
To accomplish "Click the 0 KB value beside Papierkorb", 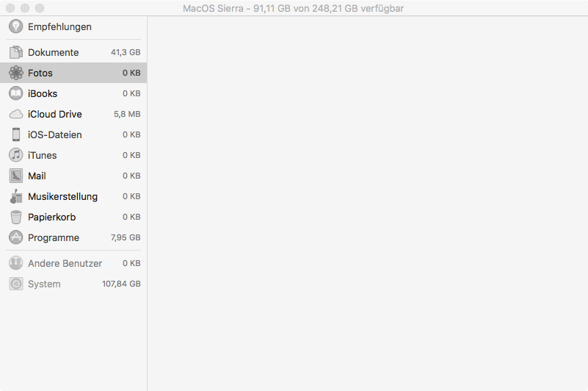I will click(131, 217).
